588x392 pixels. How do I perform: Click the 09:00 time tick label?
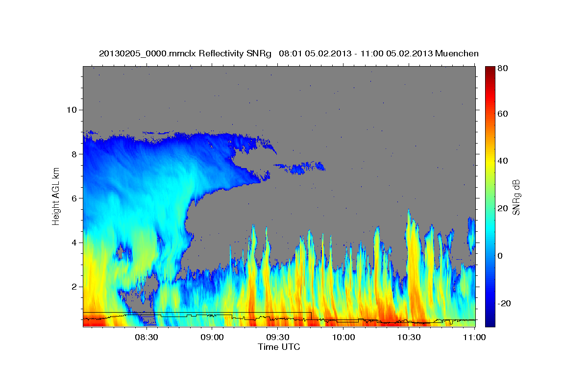212,337
